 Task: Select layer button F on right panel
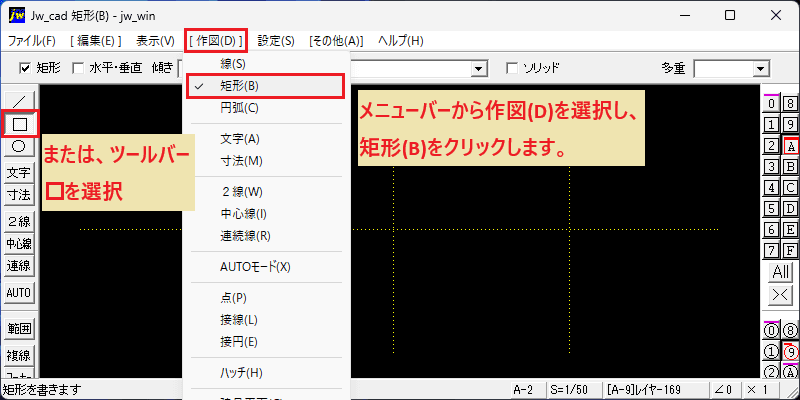790,251
